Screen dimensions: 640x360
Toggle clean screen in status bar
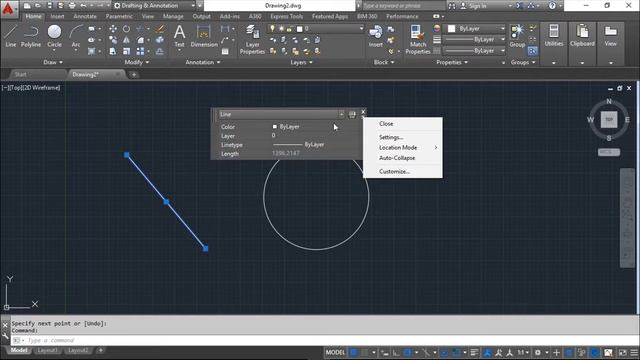[x=622, y=353]
